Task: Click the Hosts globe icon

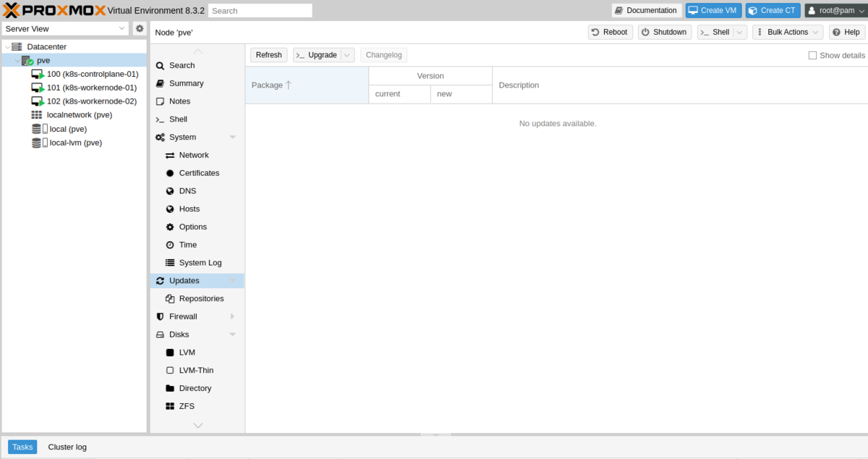Action: 170,209
